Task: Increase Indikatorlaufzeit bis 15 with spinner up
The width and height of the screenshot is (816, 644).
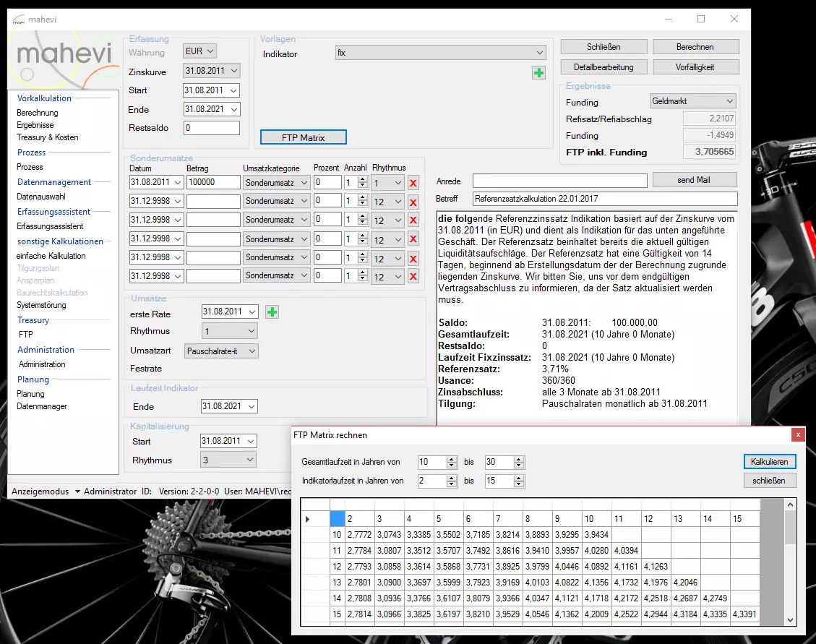Action: point(518,478)
